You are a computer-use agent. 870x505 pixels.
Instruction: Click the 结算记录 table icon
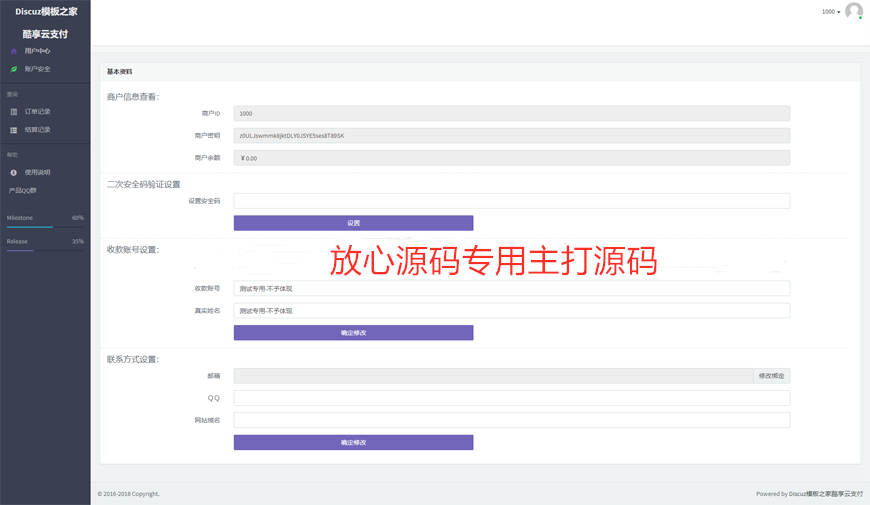click(14, 130)
